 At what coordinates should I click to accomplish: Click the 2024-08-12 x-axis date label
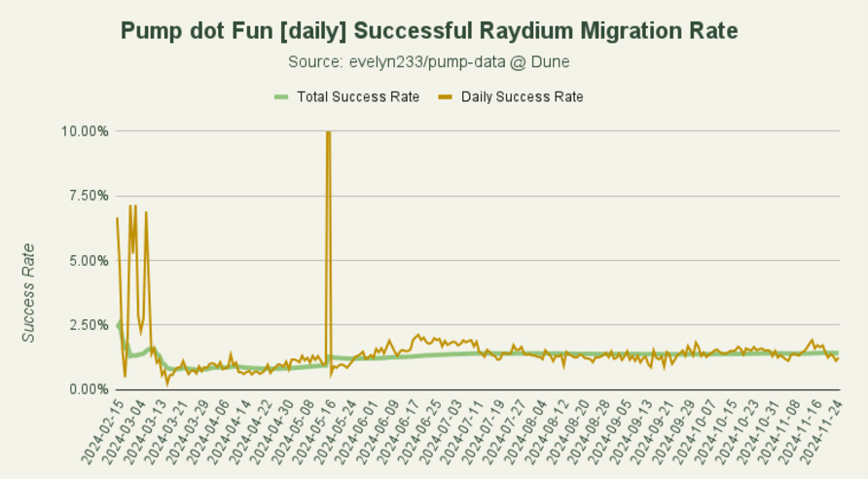(546, 431)
